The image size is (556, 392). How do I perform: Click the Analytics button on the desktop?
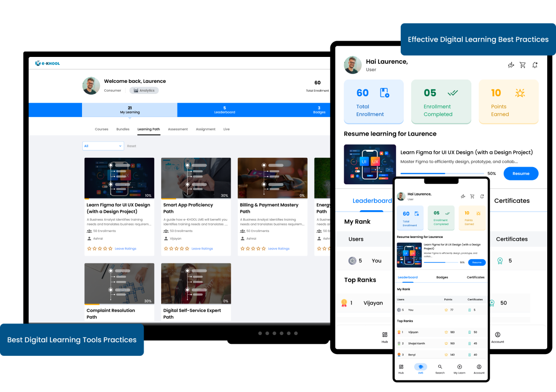[144, 90]
